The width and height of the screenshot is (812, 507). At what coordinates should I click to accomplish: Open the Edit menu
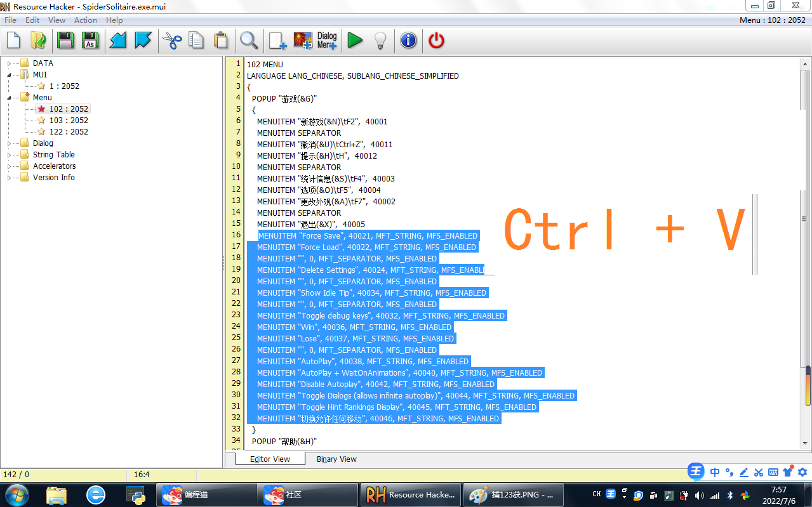click(32, 20)
